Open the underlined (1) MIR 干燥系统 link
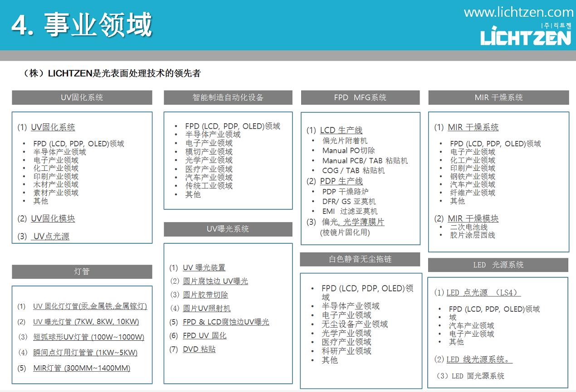 click(473, 127)
